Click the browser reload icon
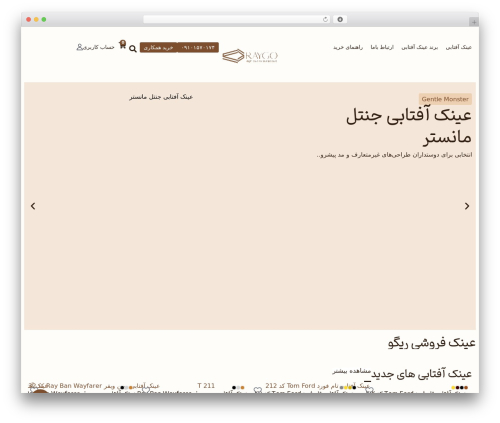 (x=325, y=19)
